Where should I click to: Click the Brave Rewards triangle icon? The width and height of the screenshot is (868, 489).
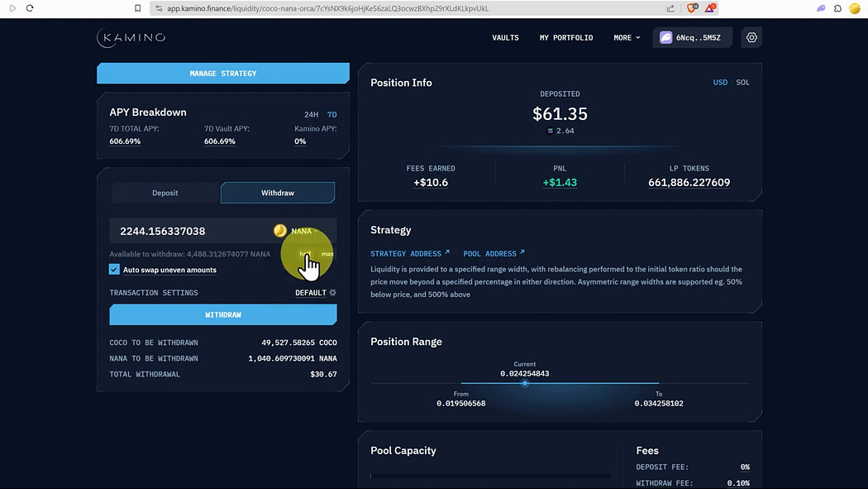tap(709, 8)
